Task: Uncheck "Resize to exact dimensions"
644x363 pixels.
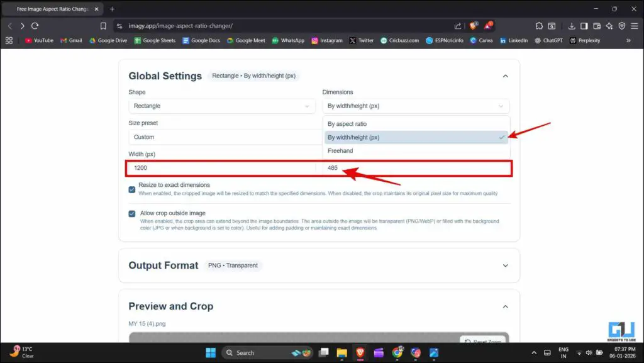Action: (x=131, y=189)
